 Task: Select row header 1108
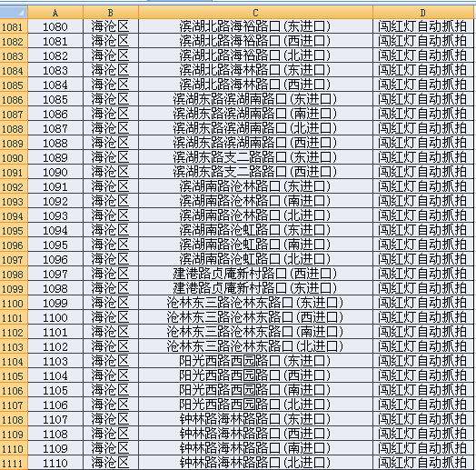click(14, 419)
